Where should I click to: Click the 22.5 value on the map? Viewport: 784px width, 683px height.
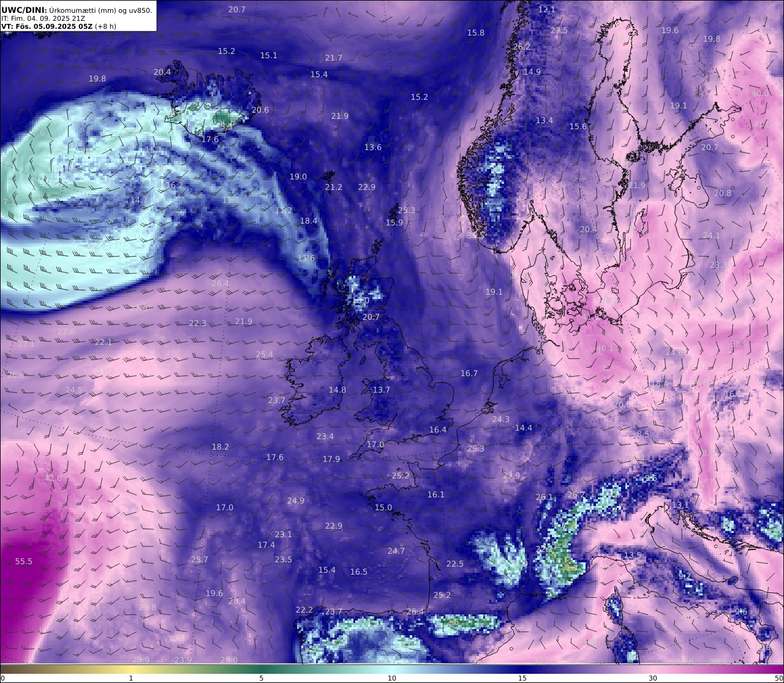point(455,564)
